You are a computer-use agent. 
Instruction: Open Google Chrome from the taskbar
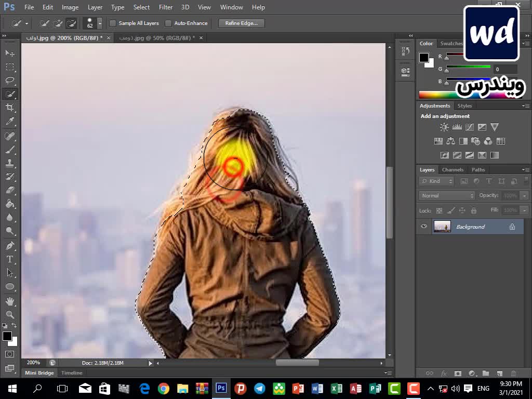(x=164, y=389)
